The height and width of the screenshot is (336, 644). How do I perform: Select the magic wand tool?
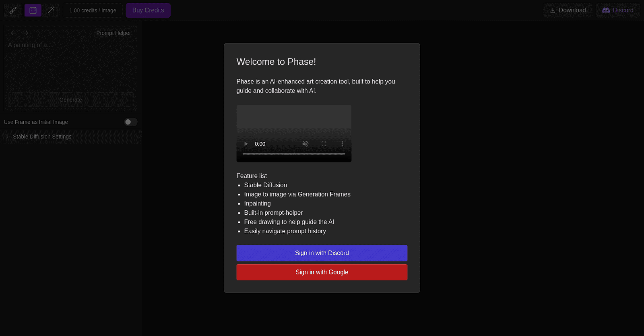[51, 10]
